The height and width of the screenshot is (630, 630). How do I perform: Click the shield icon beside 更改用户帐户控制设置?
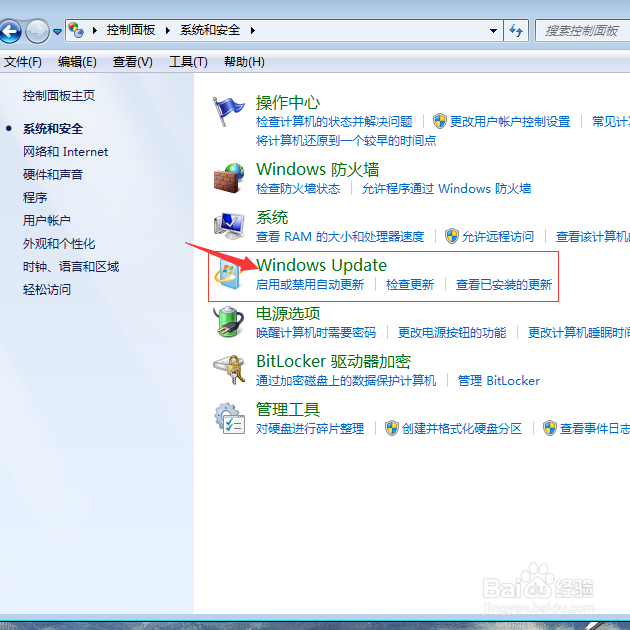tap(440, 121)
